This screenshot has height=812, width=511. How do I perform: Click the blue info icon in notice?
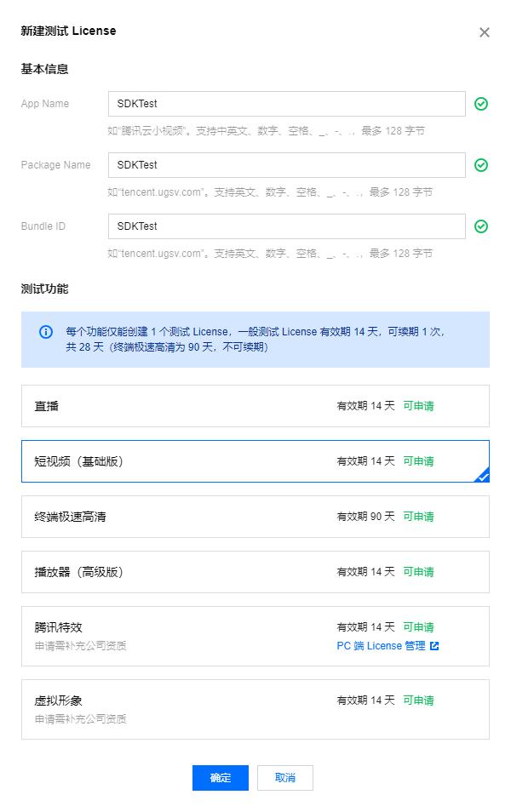[46, 331]
